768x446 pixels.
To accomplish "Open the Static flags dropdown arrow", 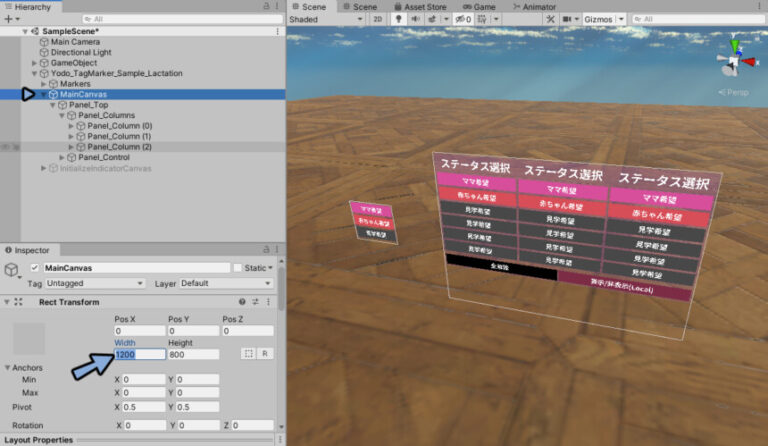I will (x=270, y=267).
